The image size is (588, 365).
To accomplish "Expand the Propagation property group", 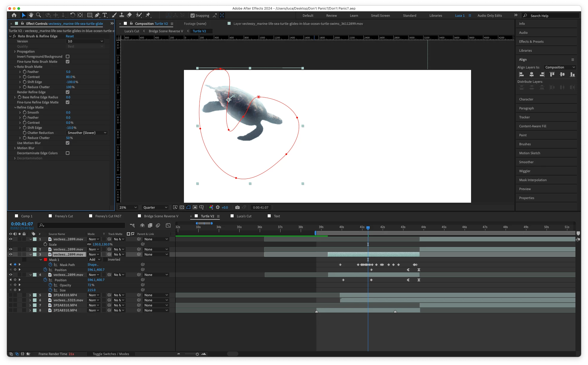I will click(15, 51).
